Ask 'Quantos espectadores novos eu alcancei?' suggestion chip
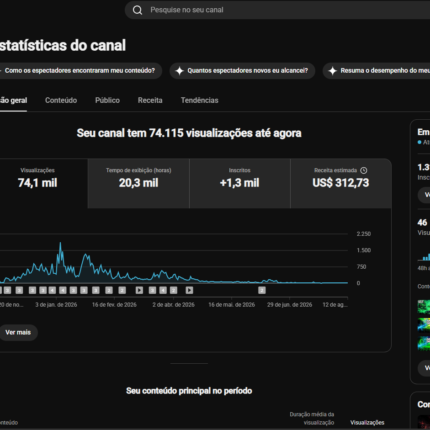 point(242,71)
